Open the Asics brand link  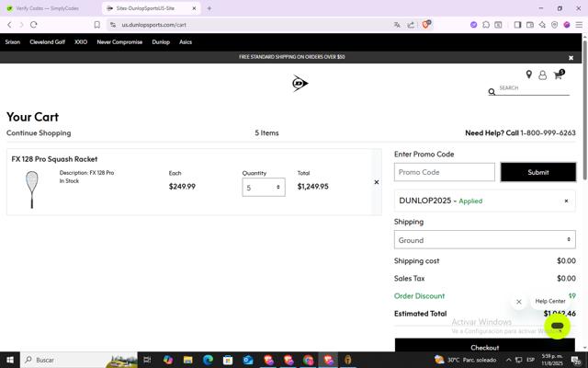186,42
